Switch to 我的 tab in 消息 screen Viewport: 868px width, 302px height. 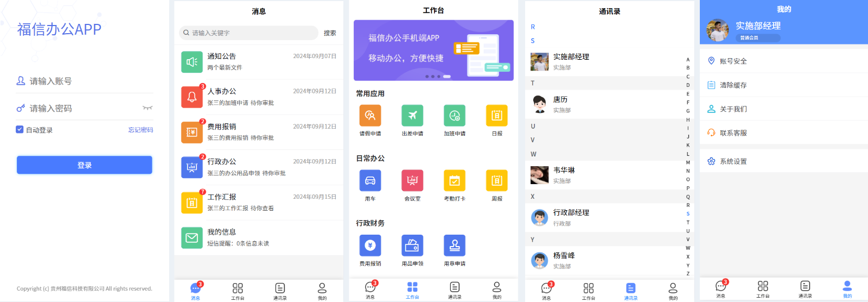[322, 291]
